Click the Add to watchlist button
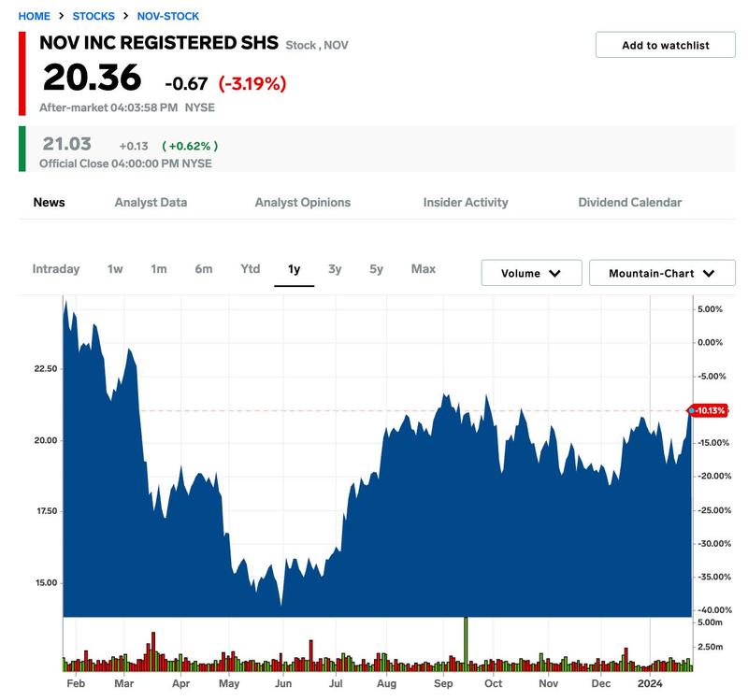This screenshot has height=700, width=748. tap(665, 45)
